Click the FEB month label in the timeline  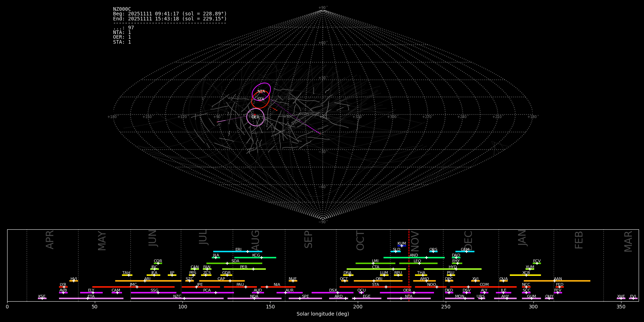(x=579, y=240)
